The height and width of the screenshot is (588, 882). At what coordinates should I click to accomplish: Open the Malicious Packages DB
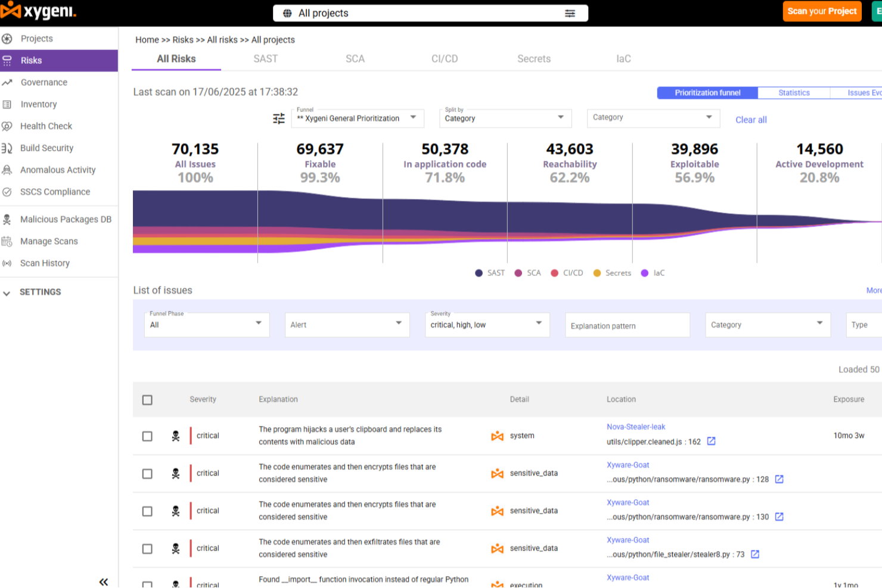66,219
